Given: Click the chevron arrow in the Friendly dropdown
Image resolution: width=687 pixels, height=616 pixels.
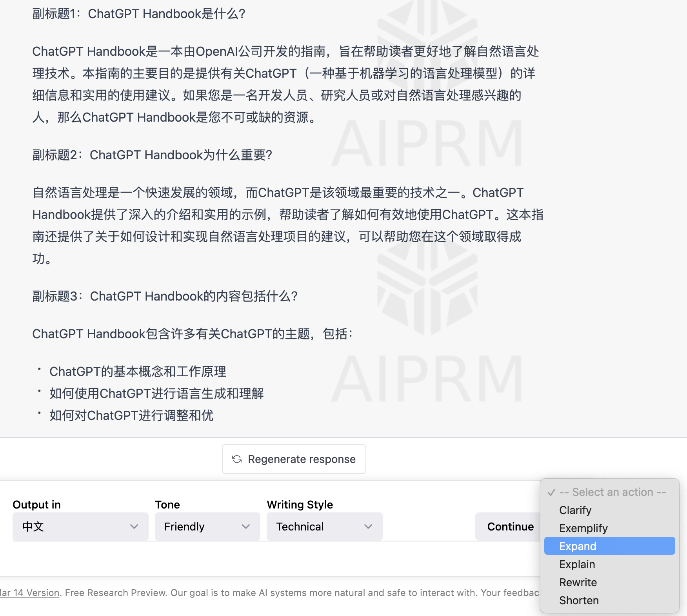Looking at the screenshot, I should (246, 527).
